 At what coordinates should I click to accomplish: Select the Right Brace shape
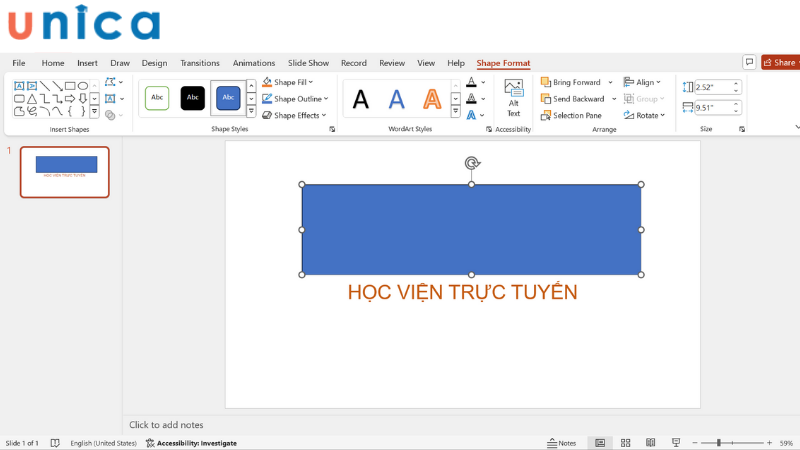point(83,111)
